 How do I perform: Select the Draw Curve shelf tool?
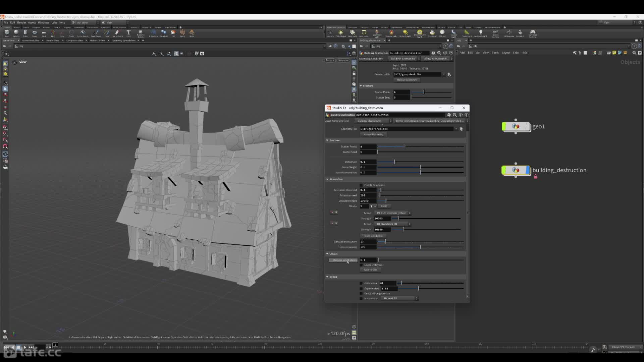click(96, 33)
